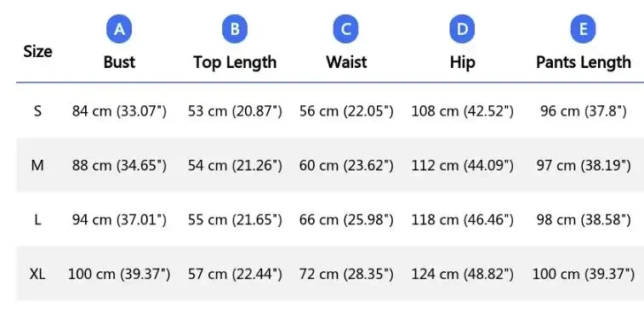The image size is (644, 318).
Task: Click the Bust column heading
Action: pos(119,62)
